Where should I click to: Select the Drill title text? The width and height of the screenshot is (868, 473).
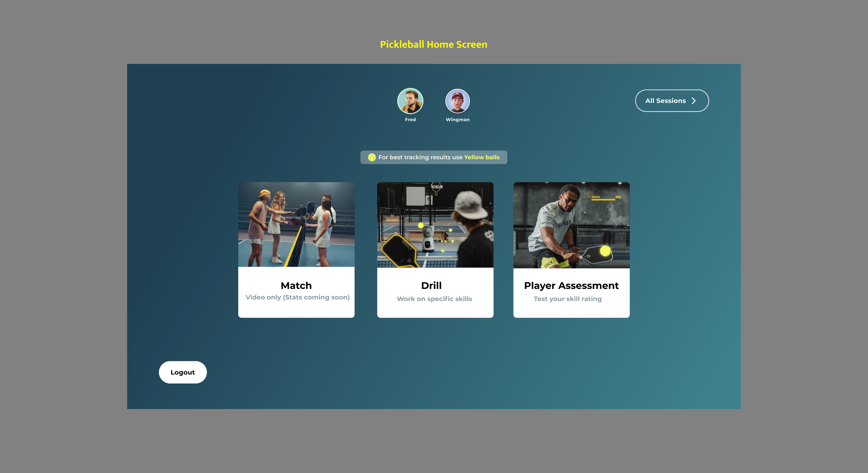(431, 286)
